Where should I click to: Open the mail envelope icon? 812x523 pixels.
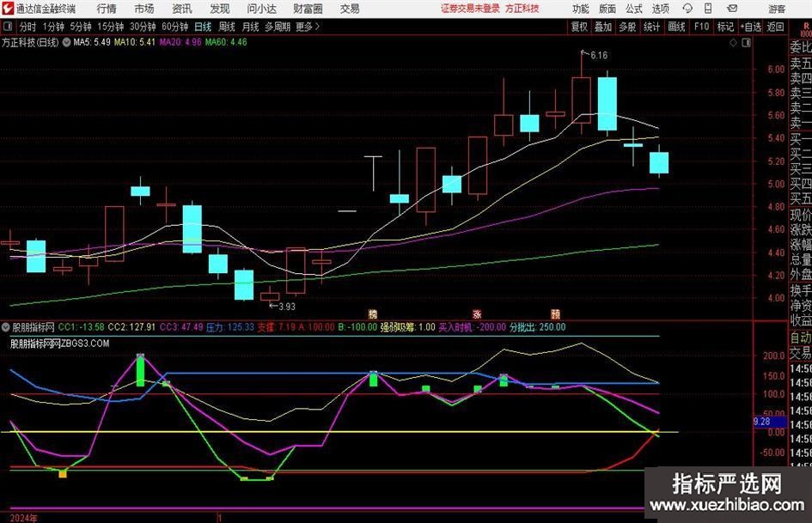(732, 9)
